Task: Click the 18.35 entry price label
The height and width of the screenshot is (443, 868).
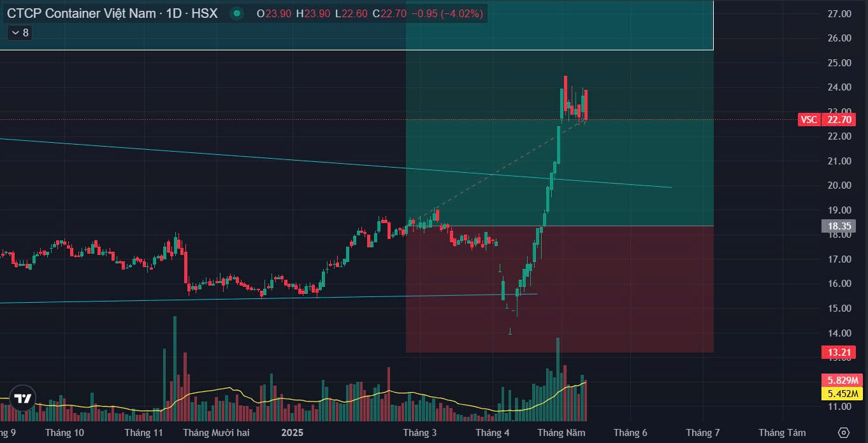Action: 839,226
